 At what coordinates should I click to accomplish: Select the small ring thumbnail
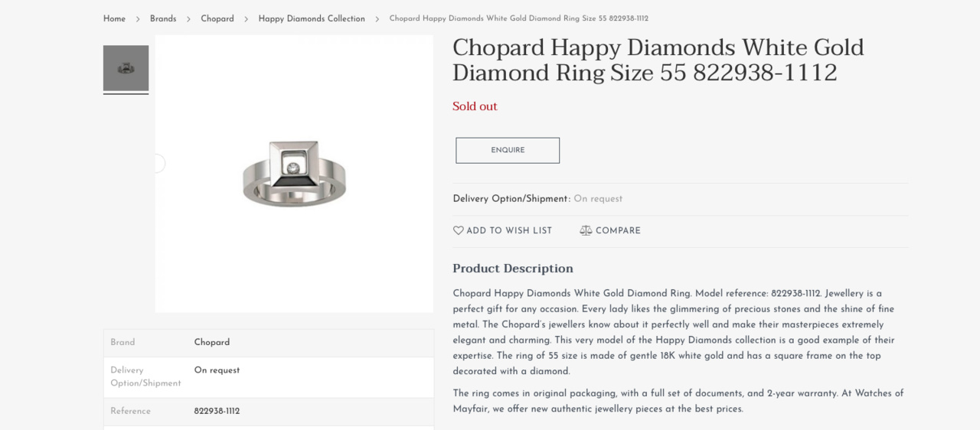pyautogui.click(x=126, y=68)
